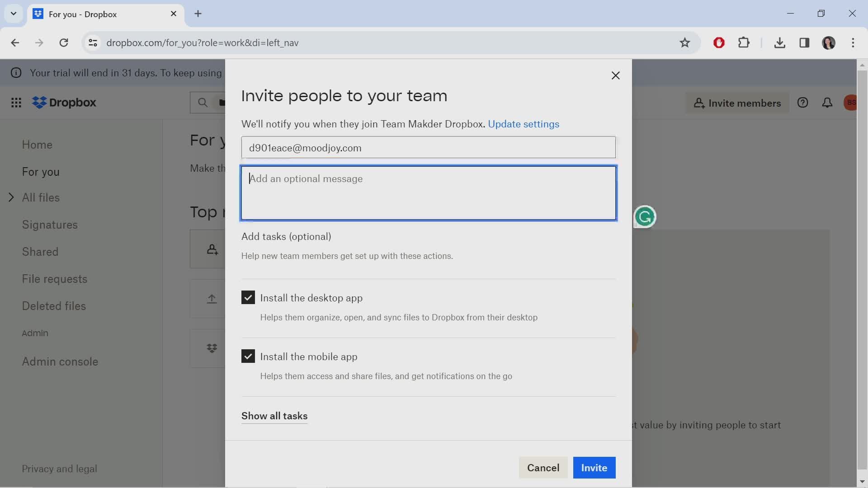Image resolution: width=868 pixels, height=488 pixels.
Task: Select Signatures in left sidebar
Action: pos(49,225)
